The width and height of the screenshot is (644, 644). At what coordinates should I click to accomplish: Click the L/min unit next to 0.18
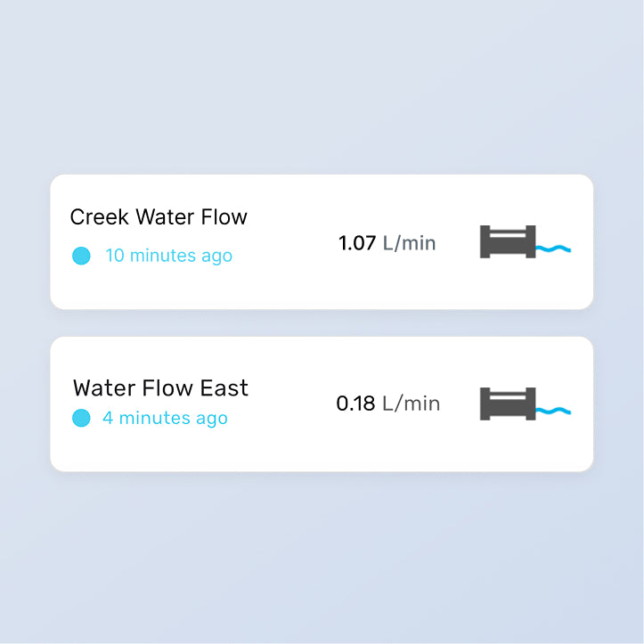coord(411,404)
